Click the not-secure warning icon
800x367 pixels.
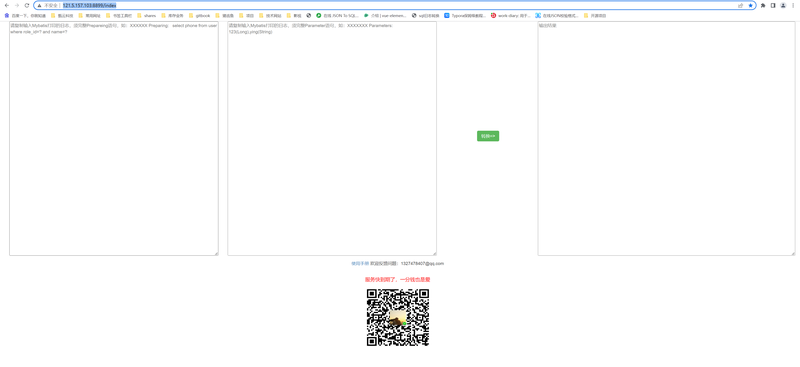[40, 5]
